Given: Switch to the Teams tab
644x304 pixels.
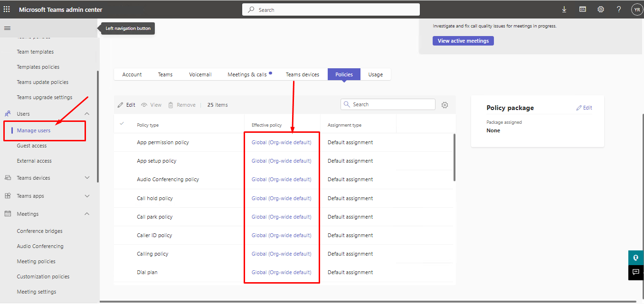Looking at the screenshot, I should pos(165,74).
